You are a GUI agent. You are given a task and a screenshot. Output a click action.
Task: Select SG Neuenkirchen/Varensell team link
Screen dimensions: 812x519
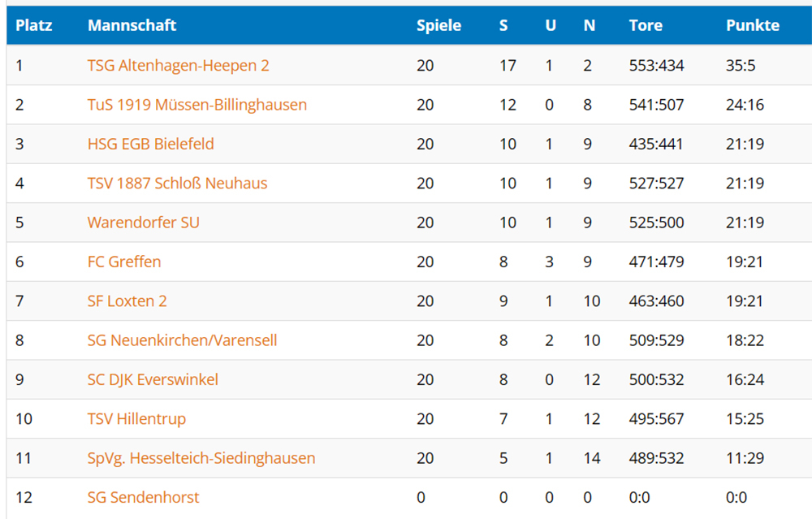pyautogui.click(x=182, y=340)
